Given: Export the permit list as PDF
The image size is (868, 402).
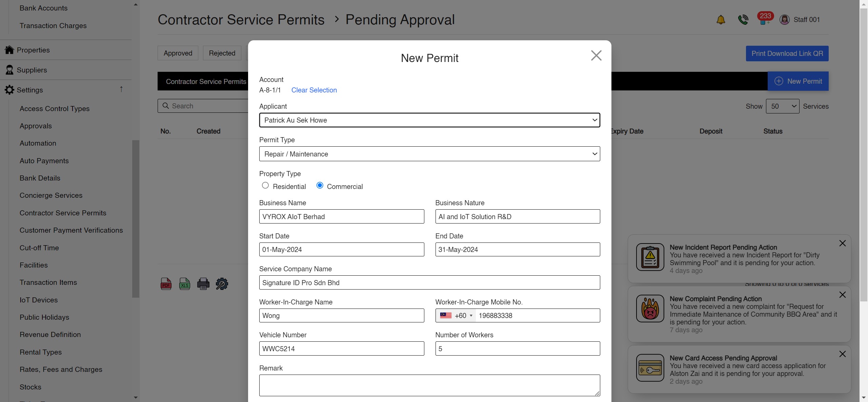Looking at the screenshot, I should pyautogui.click(x=166, y=283).
